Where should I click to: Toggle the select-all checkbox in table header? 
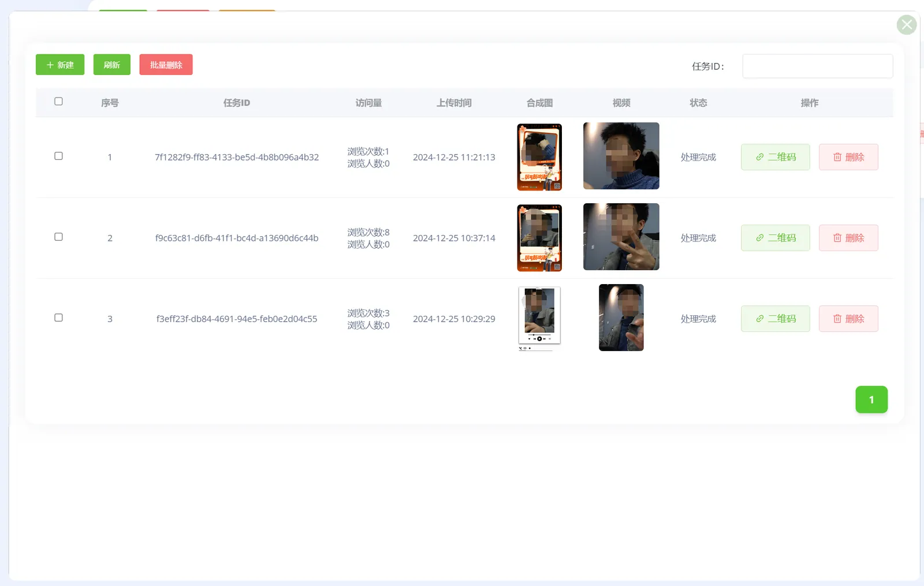pos(58,101)
